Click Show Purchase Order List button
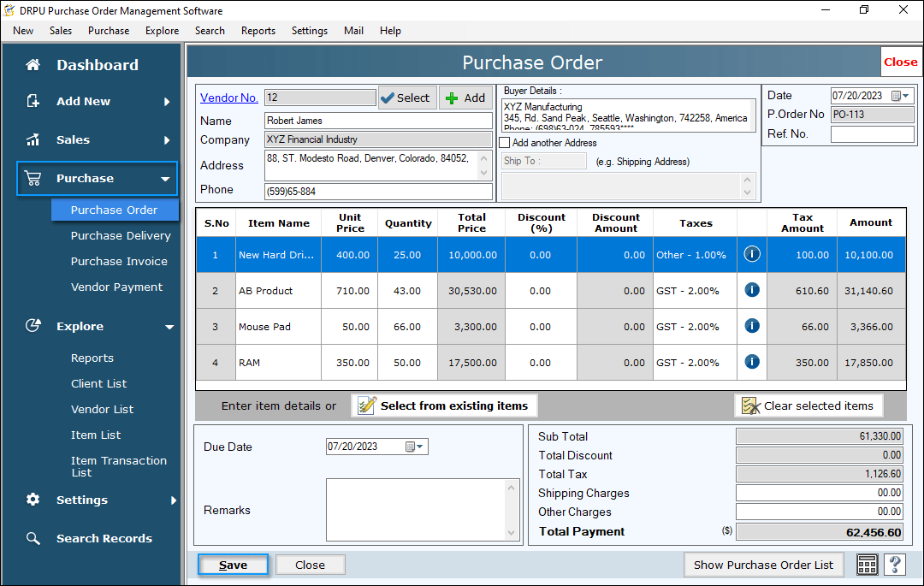 click(764, 565)
